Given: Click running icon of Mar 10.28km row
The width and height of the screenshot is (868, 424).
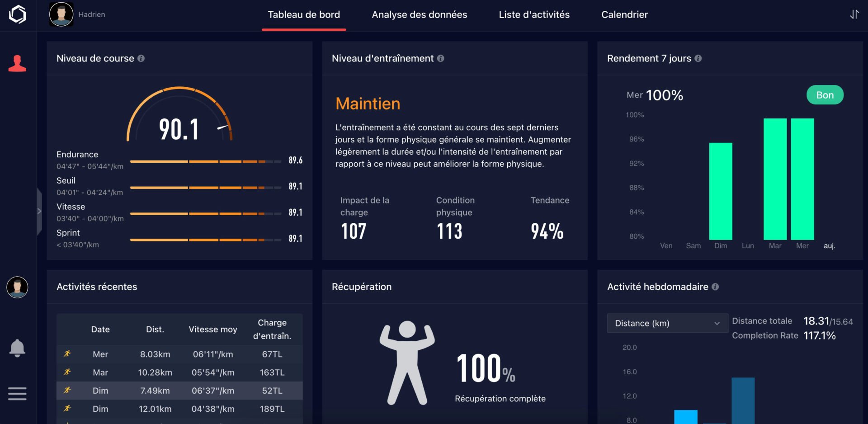Looking at the screenshot, I should 67,372.
